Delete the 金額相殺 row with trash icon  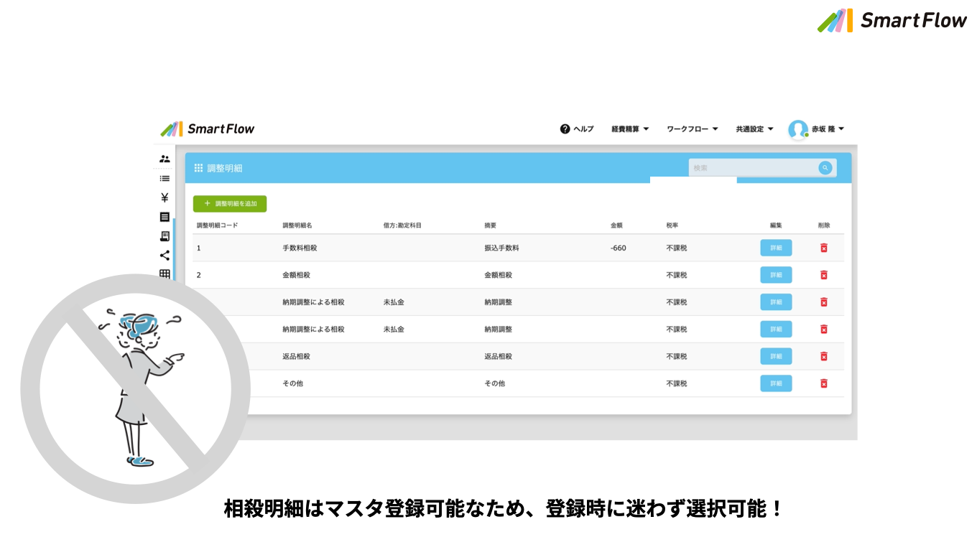click(x=823, y=275)
